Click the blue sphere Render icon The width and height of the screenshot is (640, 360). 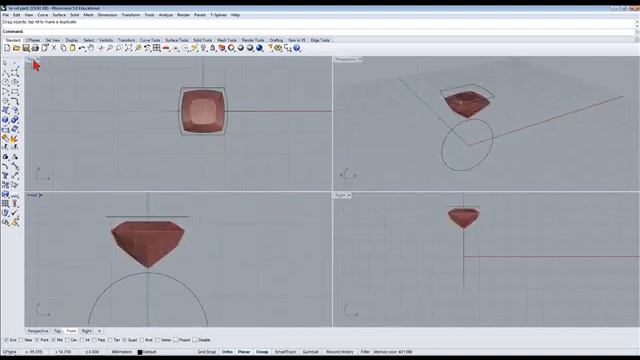point(259,48)
